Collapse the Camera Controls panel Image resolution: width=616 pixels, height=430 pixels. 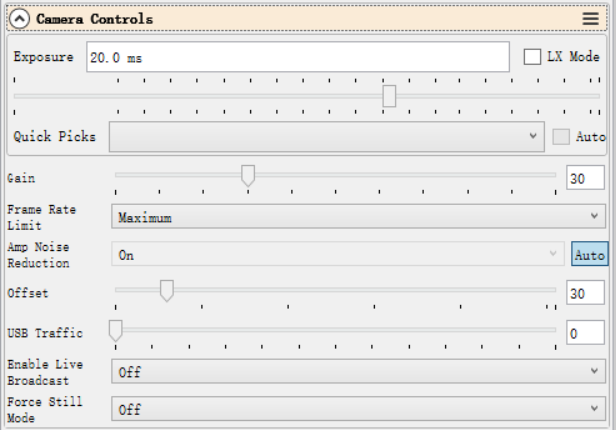coord(19,19)
